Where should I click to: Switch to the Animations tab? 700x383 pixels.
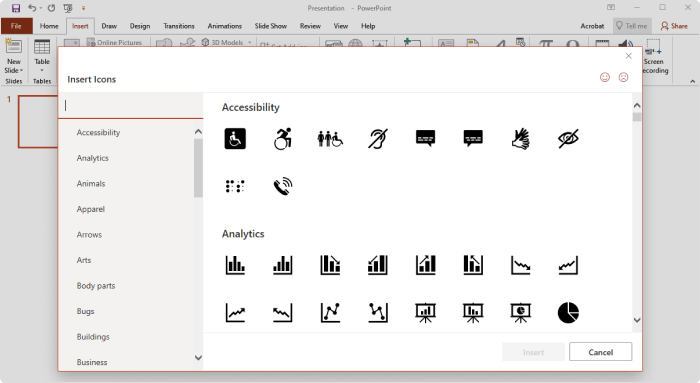(225, 26)
